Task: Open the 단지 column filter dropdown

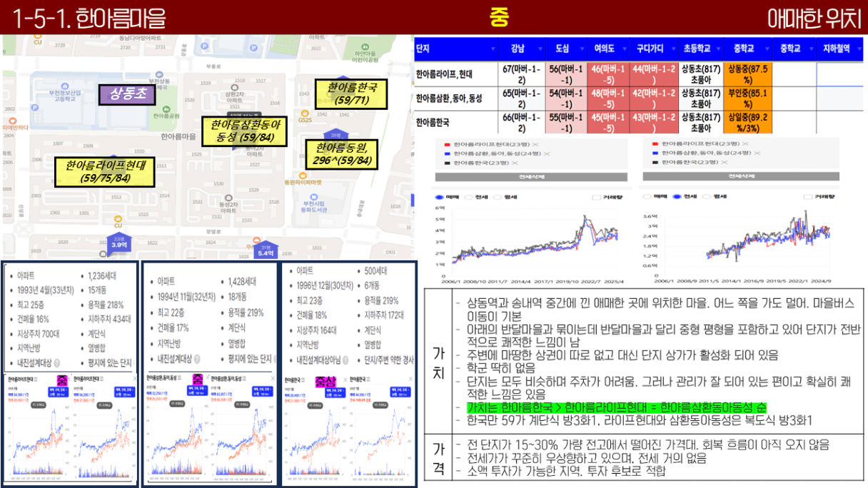Action: tap(493, 49)
